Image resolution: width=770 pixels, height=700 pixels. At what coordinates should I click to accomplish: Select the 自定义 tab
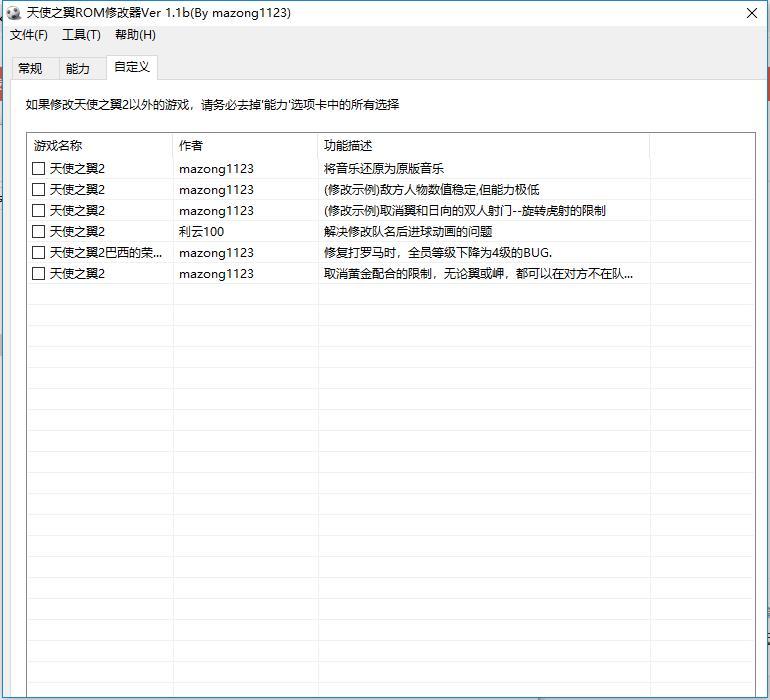point(132,67)
